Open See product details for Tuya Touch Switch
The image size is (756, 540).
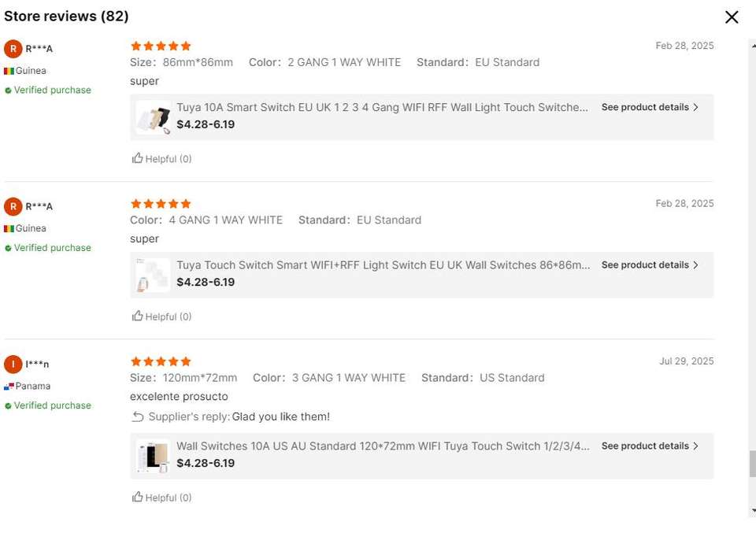click(x=650, y=264)
